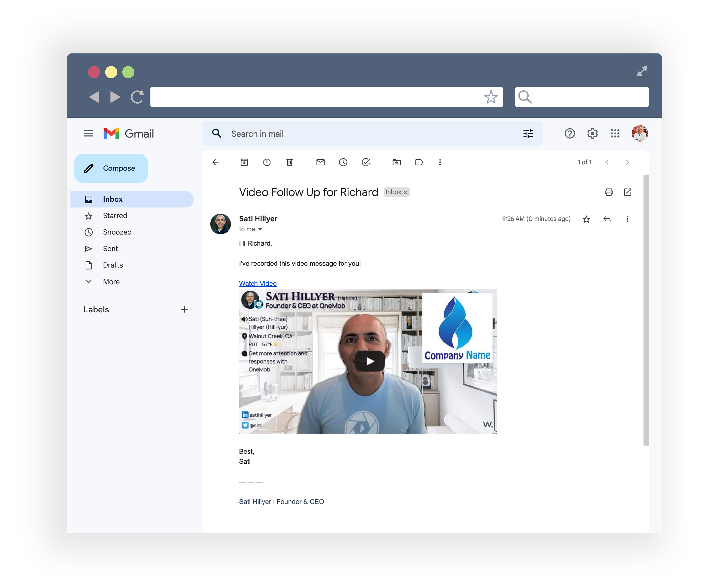Star the email from Sati Hillyer
The image size is (728, 576).
pos(586,219)
